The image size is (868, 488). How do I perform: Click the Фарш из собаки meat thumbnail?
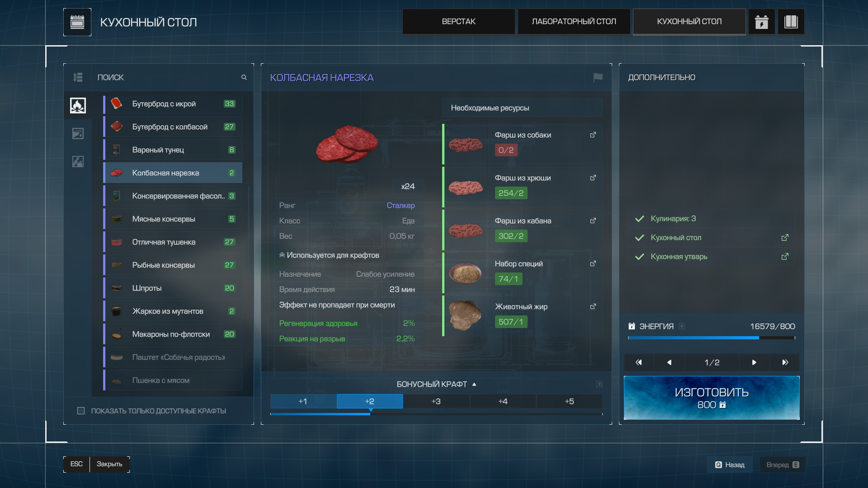pyautogui.click(x=466, y=145)
